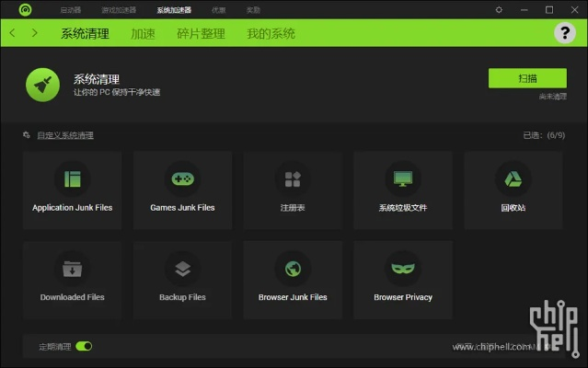This screenshot has width=588, height=368.
Task: Select the 系统垃圾文件 monitor icon
Action: 403,178
